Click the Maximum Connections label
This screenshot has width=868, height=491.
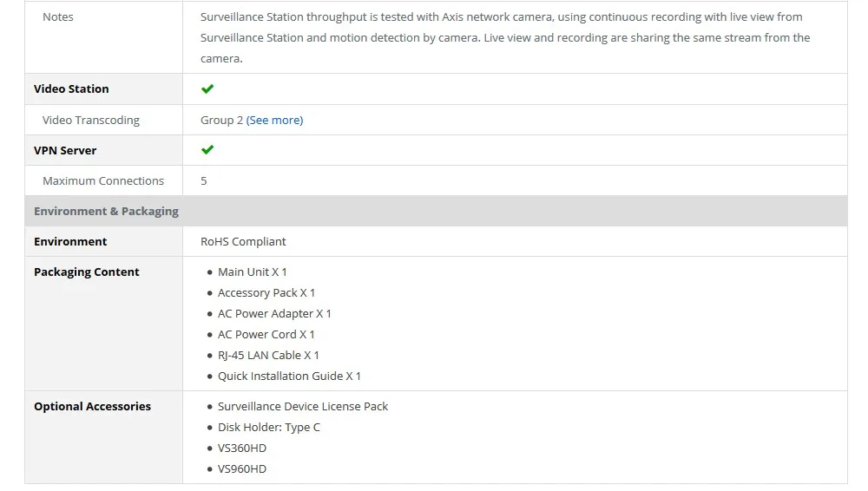point(103,181)
